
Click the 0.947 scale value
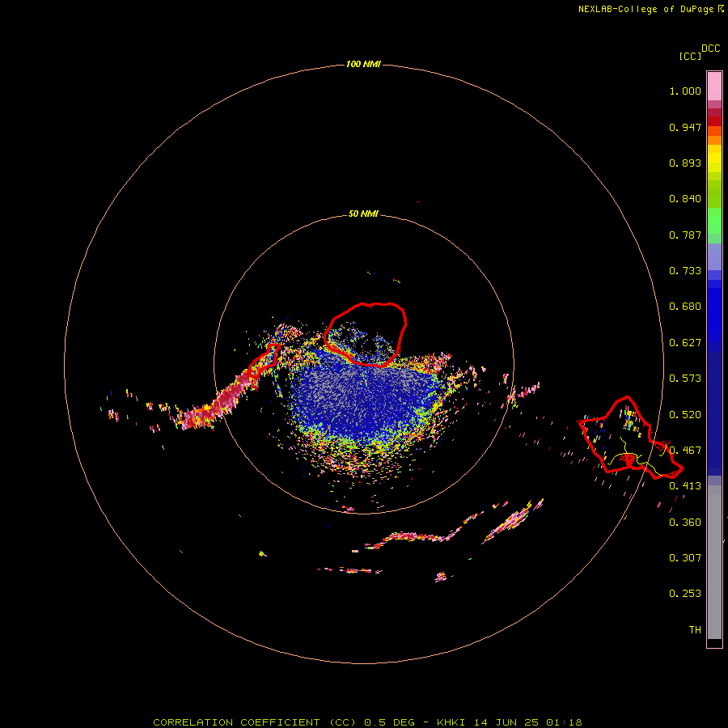click(685, 127)
